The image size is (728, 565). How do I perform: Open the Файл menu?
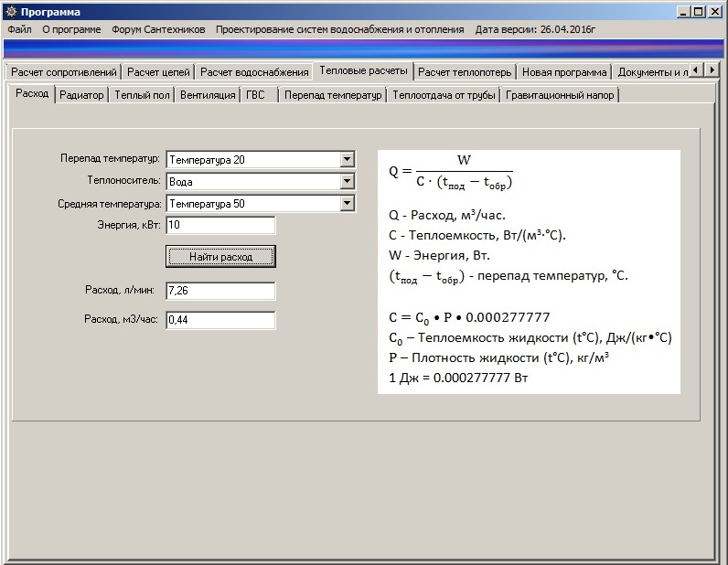19,29
